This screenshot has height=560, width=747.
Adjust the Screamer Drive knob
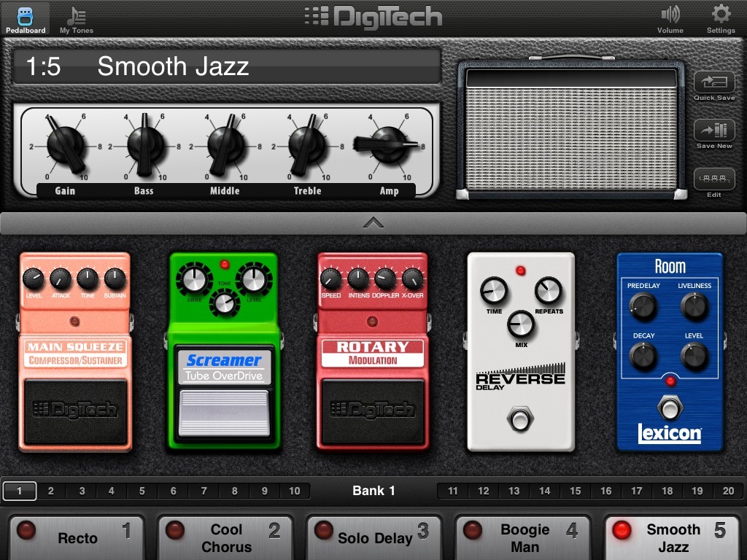pyautogui.click(x=194, y=279)
